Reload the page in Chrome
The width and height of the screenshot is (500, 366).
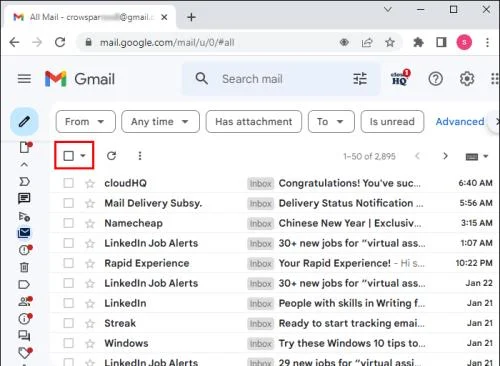60,42
